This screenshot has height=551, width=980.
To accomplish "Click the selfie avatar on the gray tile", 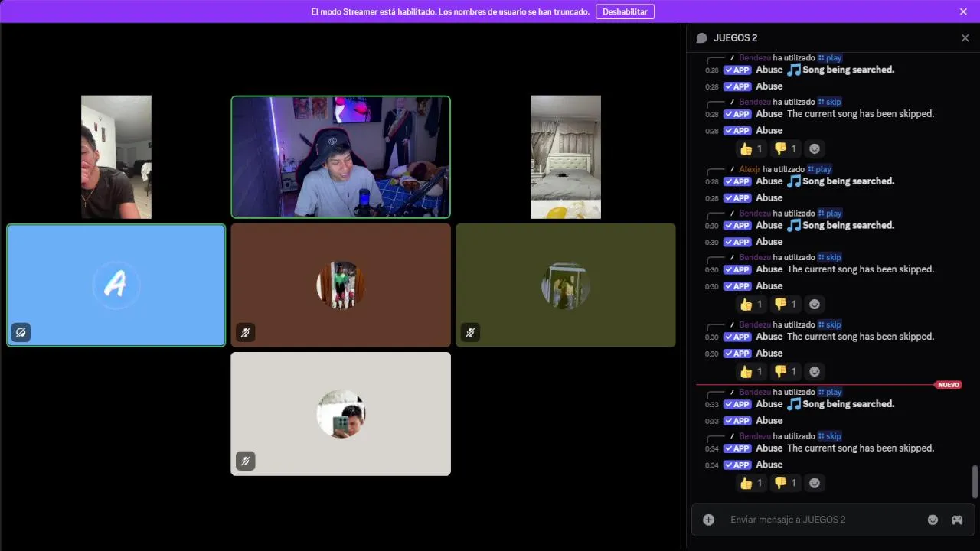I will pyautogui.click(x=341, y=414).
